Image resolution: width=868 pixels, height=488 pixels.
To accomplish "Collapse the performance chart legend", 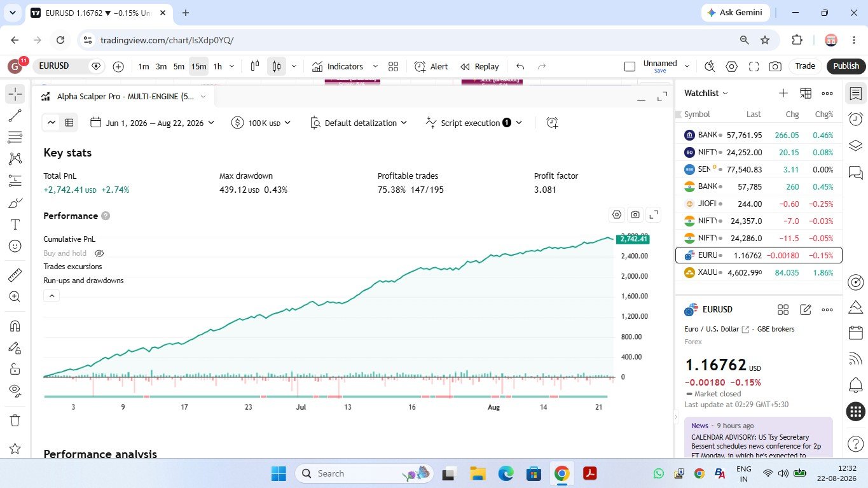I will coord(52,295).
